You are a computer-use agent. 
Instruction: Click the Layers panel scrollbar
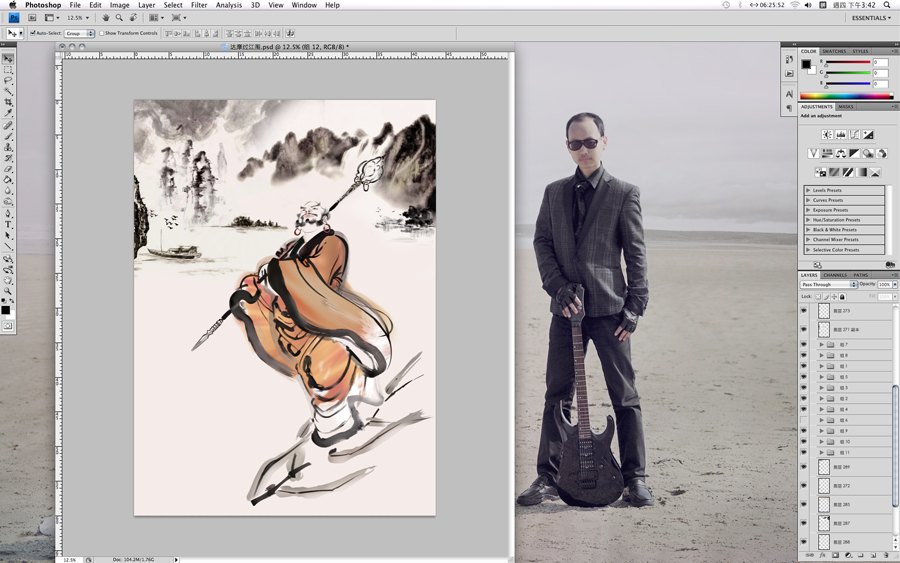895,445
